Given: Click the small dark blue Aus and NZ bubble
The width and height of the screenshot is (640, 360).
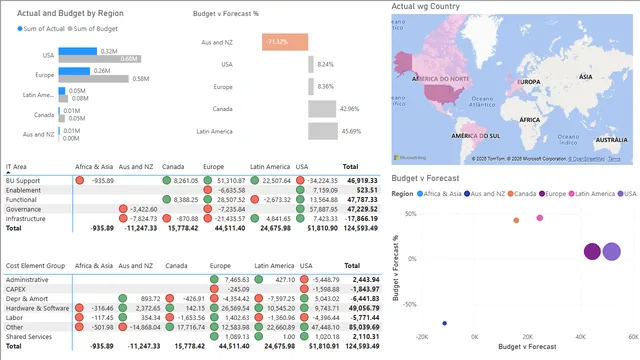Looking at the screenshot, I should (x=444, y=323).
